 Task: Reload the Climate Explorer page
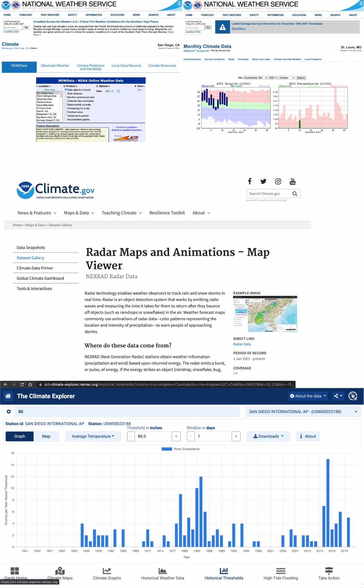[x=22, y=384]
